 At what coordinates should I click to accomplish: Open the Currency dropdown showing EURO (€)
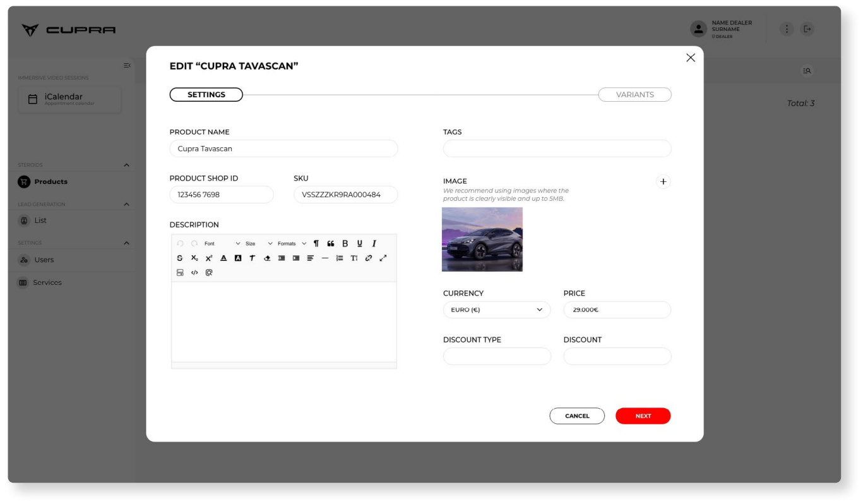point(496,310)
